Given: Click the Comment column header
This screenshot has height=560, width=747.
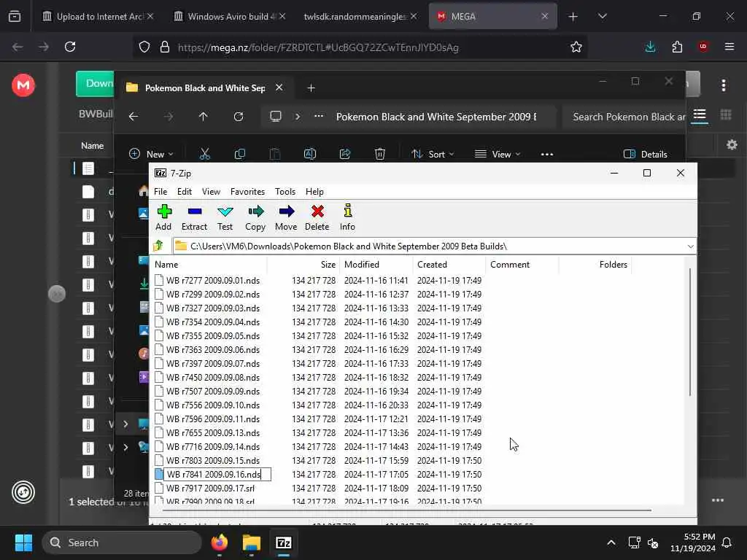Looking at the screenshot, I should point(522,264).
